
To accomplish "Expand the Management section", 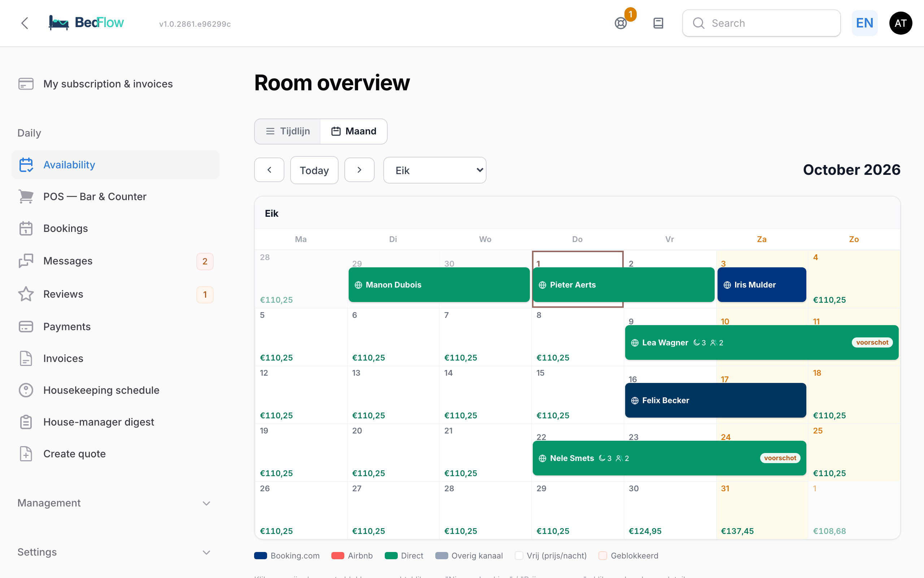I will coord(114,503).
